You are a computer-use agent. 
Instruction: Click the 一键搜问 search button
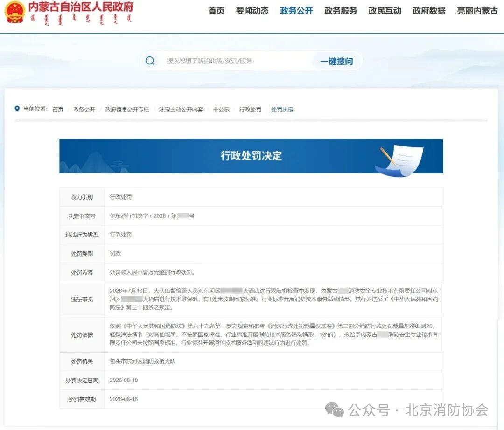[336, 61]
